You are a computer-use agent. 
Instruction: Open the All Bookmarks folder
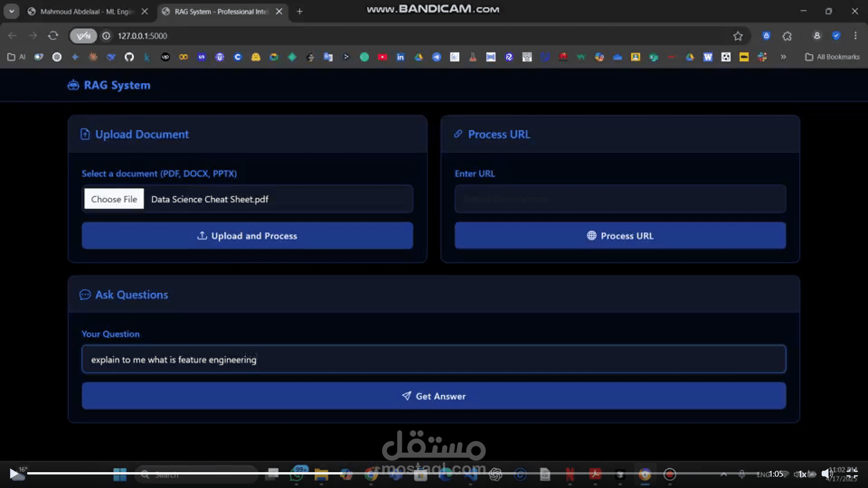click(x=832, y=57)
